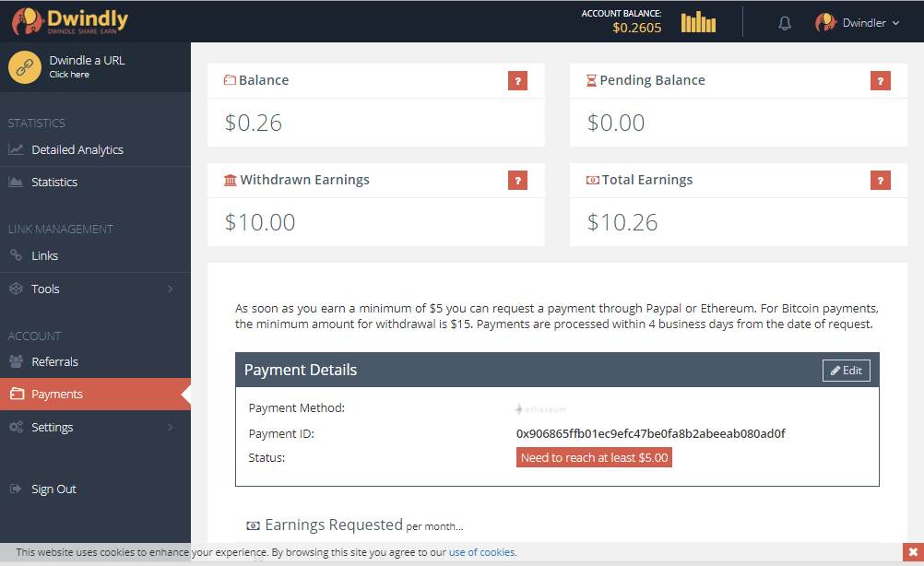Select the Ethereum payment ID address
Image resolution: width=924 pixels, height=566 pixels.
(650, 434)
